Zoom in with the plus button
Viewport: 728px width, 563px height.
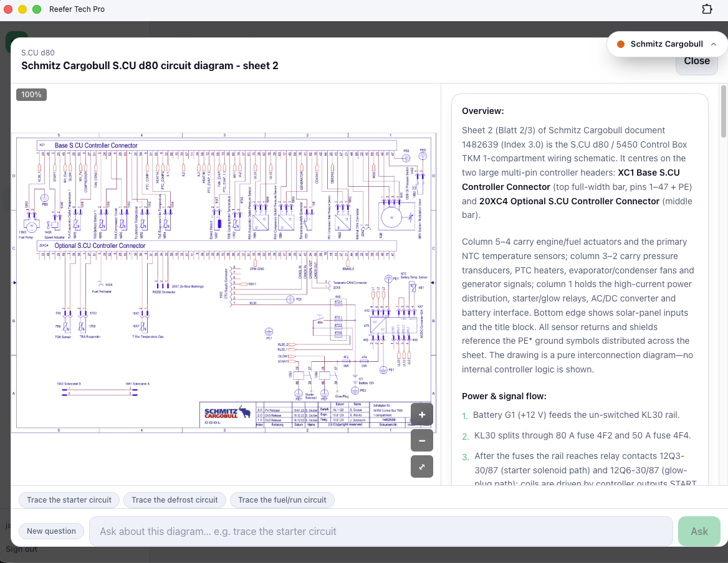pyautogui.click(x=421, y=415)
